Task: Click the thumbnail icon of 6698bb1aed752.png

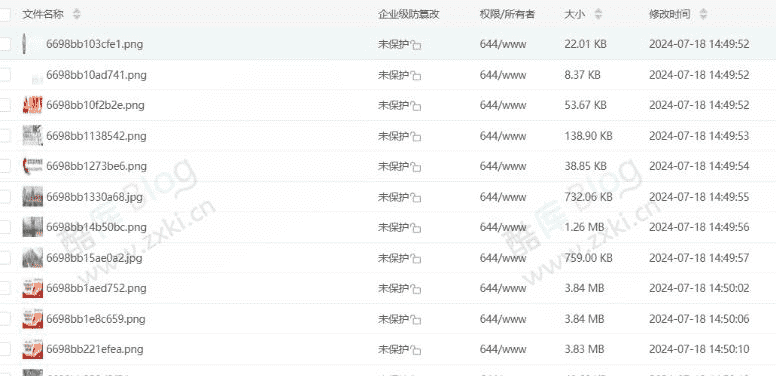Action: tap(33, 288)
